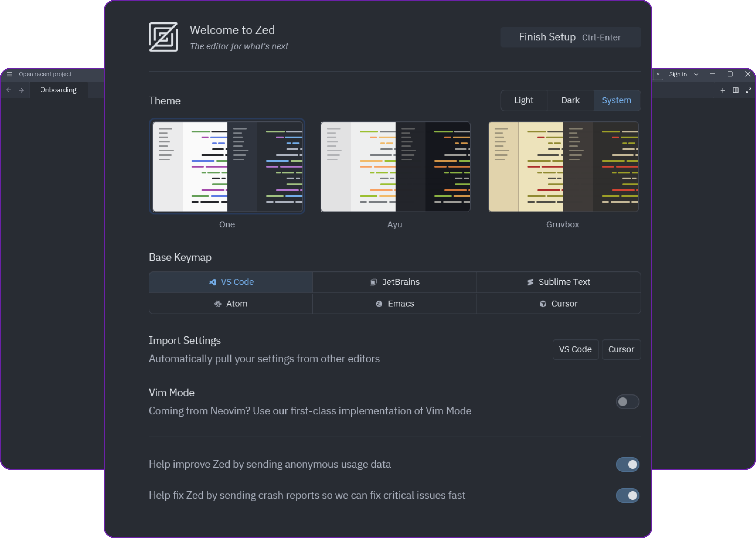Viewport: 756px width, 538px height.
Task: Click the new tab plus icon
Action: [722, 90]
